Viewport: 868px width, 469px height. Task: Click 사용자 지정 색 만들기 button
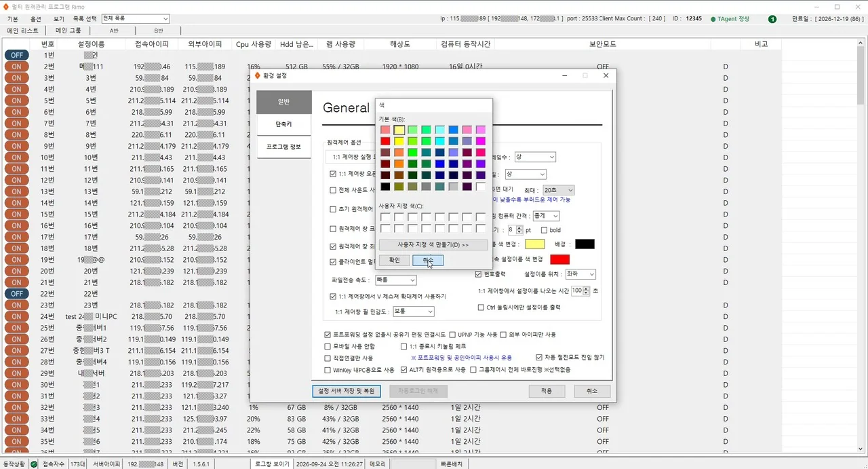[433, 244]
